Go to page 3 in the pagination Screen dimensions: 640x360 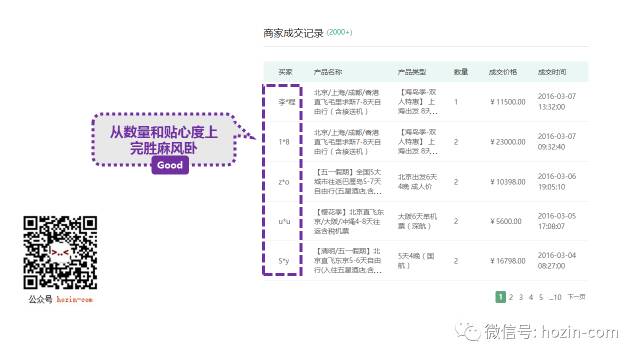pos(521,297)
